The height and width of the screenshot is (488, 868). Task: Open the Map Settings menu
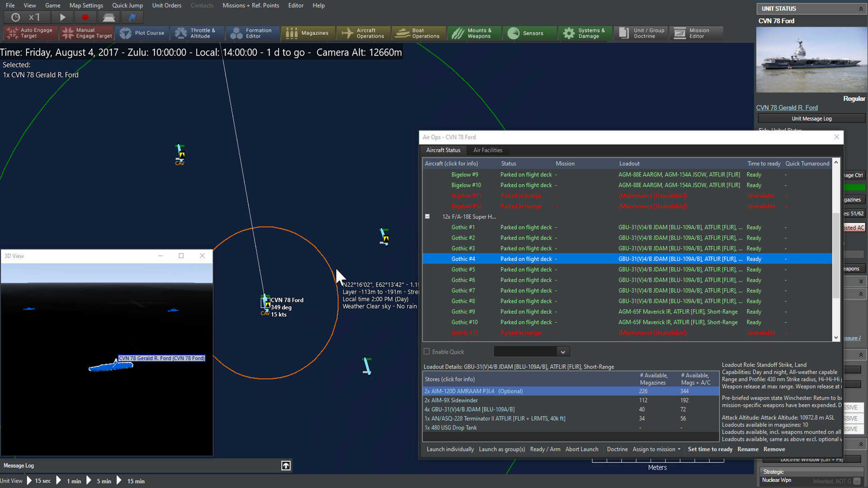(x=86, y=5)
